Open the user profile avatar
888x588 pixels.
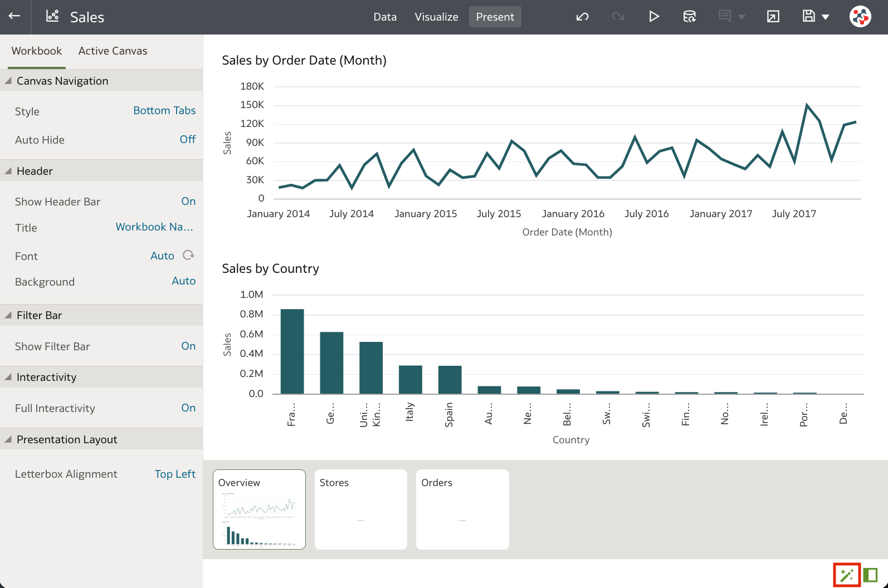click(x=860, y=17)
